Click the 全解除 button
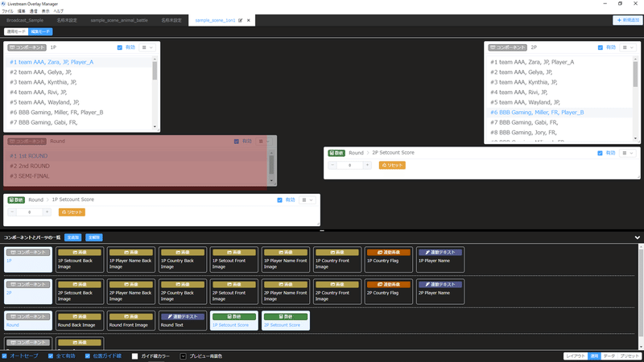Viewport: 644px width, 362px height. [94, 237]
